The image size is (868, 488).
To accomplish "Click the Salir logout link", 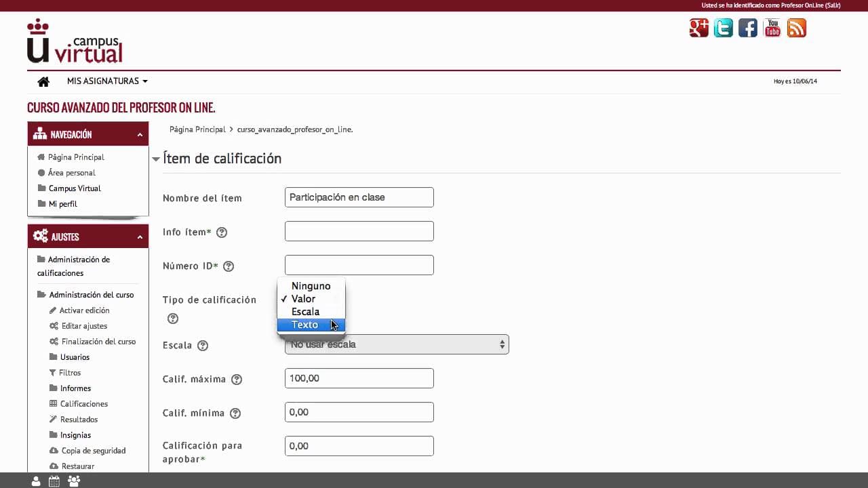I will (833, 5).
